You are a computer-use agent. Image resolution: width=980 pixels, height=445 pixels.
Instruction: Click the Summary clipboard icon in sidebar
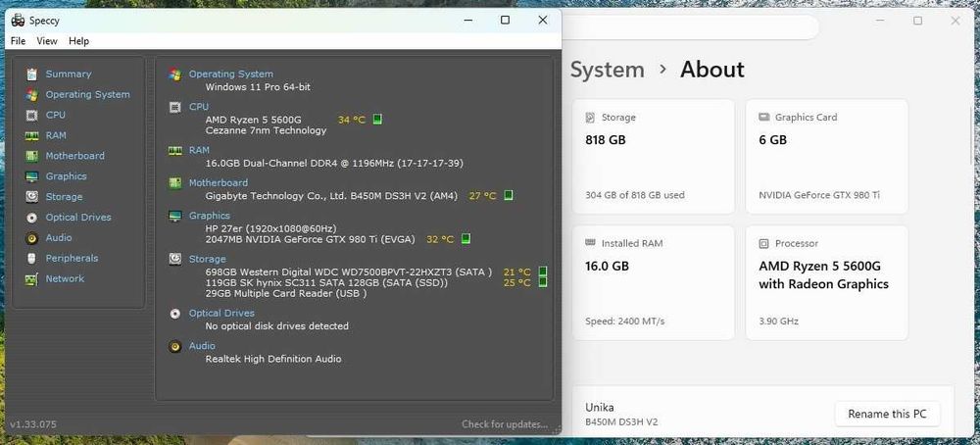[x=32, y=74]
